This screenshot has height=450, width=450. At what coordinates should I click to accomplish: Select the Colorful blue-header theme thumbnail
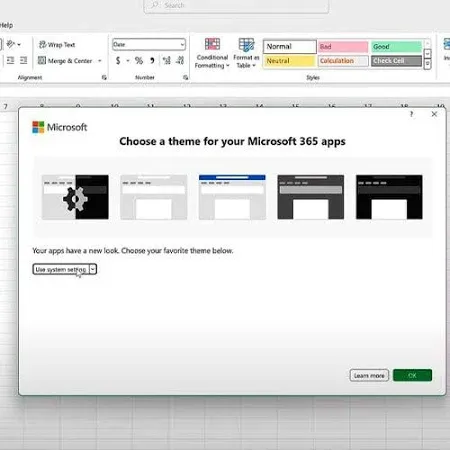point(232,197)
